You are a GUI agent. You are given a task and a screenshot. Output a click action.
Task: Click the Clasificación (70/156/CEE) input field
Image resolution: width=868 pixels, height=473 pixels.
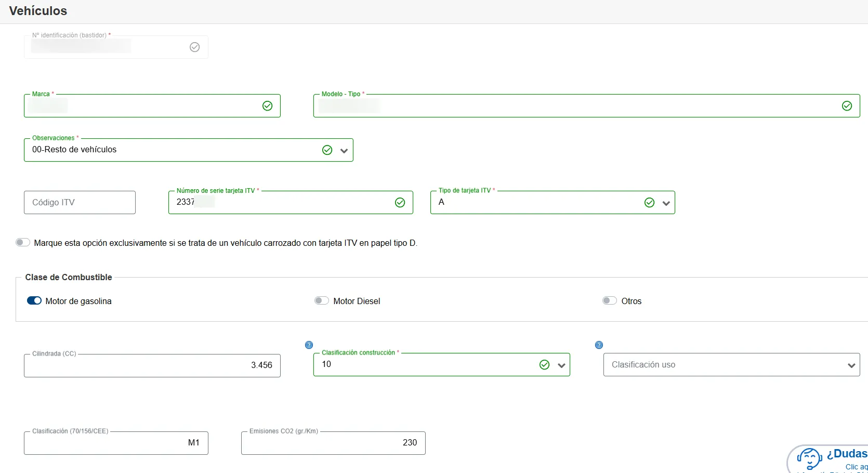pyautogui.click(x=115, y=443)
